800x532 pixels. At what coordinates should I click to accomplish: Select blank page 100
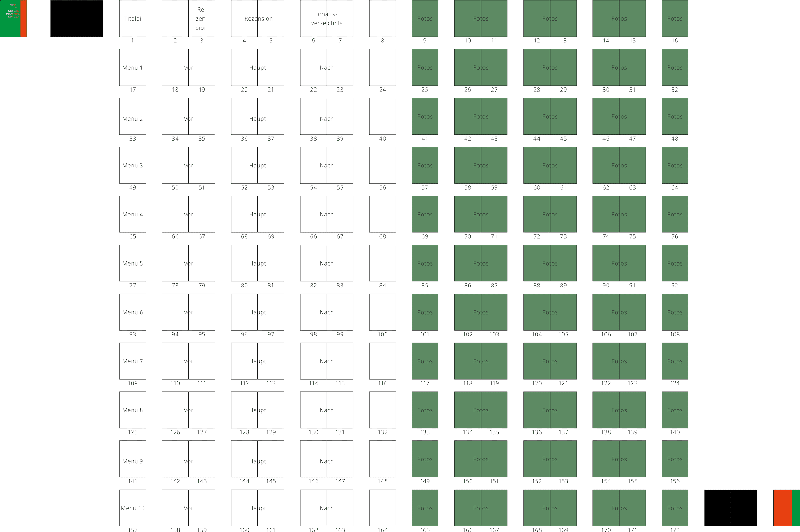click(382, 312)
